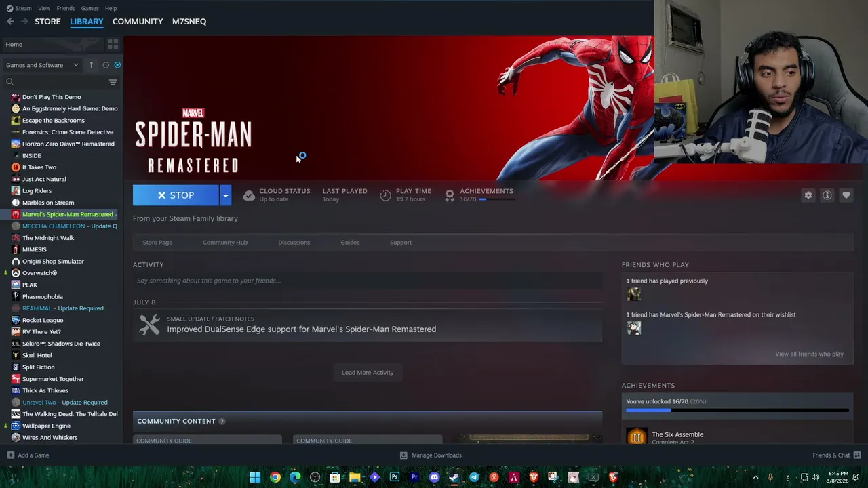Open Photoshop from the taskbar

(394, 477)
